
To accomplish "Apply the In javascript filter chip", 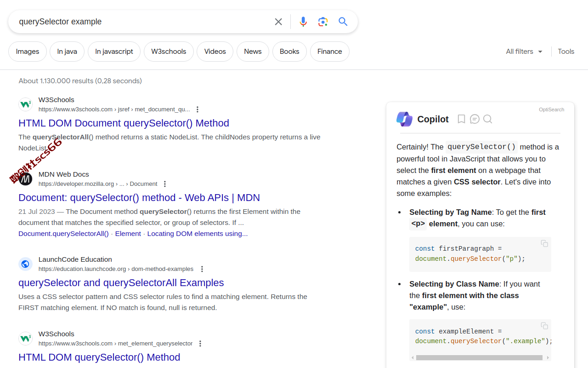I will (114, 52).
